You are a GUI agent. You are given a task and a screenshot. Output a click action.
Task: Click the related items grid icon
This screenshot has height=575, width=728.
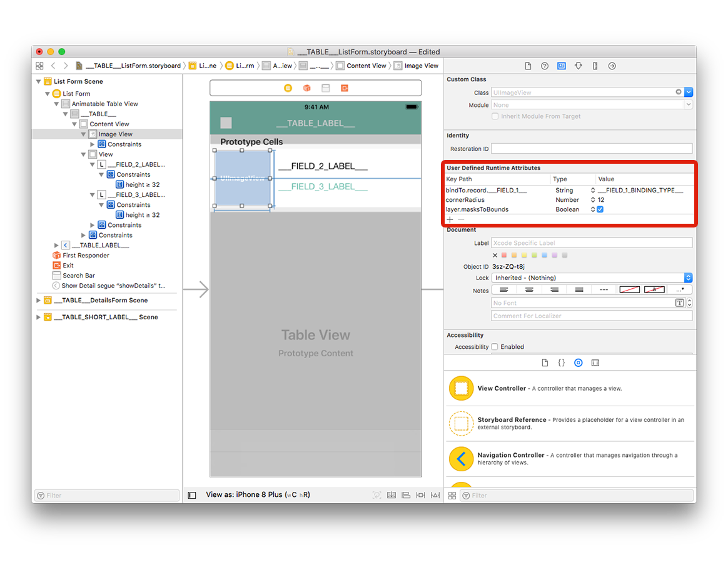click(x=39, y=66)
